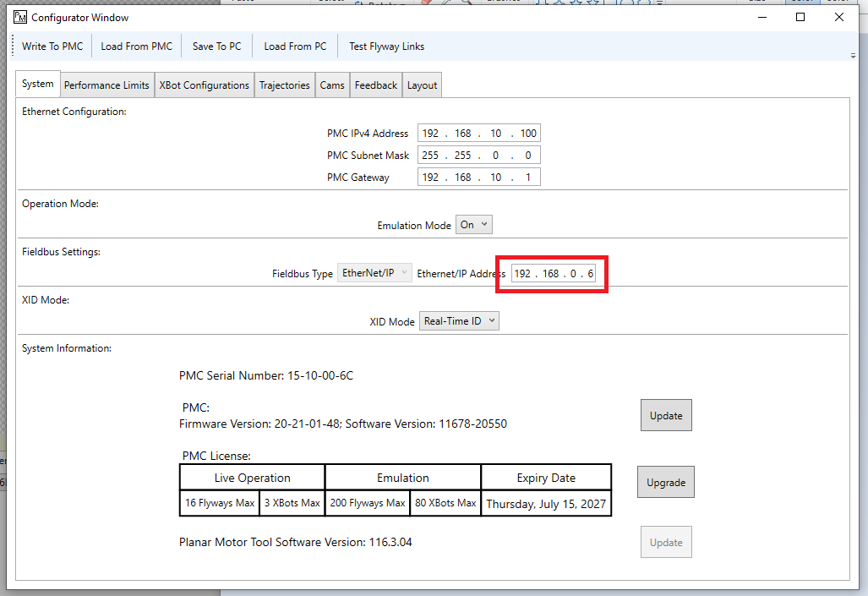Click Load From PMC in toolbar

coord(136,46)
